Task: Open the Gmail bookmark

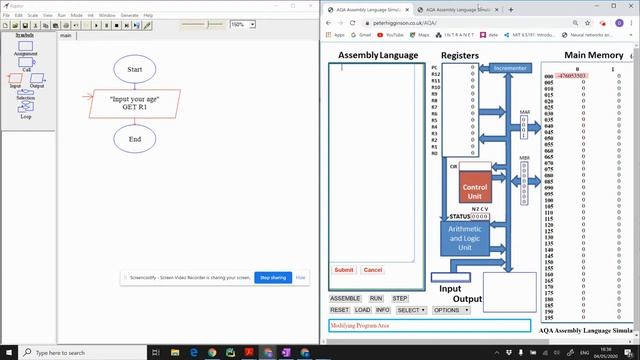Action: pos(361,35)
